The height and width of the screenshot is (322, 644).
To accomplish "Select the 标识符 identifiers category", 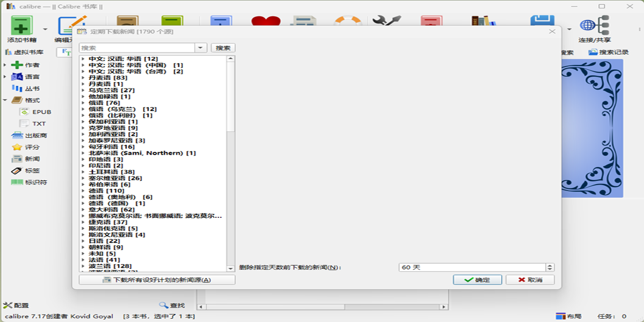I will click(29, 182).
